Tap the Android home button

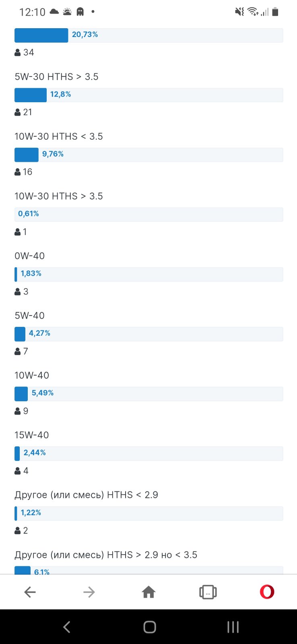click(x=150, y=627)
